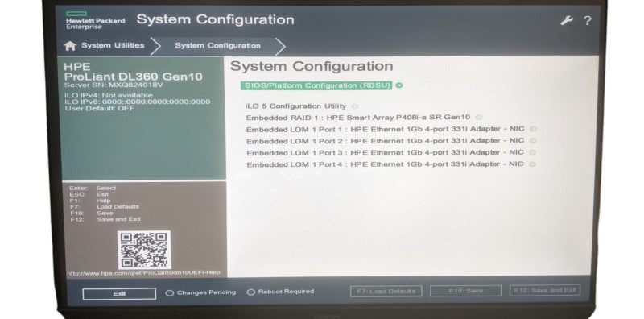Select System Configuration breadcrumb
Viewport: 644px width, 319px height.
click(x=217, y=46)
